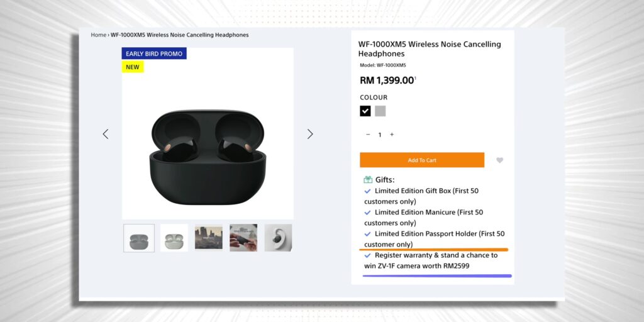View the city skyline thumbnail image
This screenshot has height=322, width=644.
(209, 238)
